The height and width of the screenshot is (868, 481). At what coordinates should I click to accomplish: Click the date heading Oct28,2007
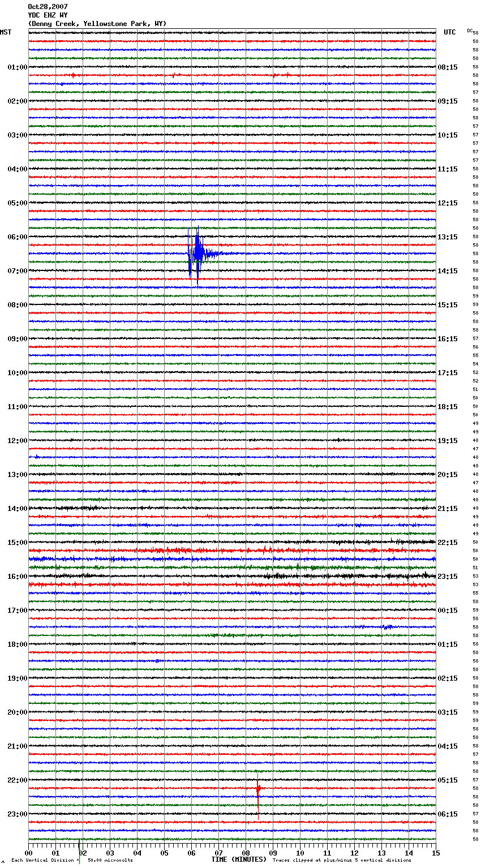48,7
